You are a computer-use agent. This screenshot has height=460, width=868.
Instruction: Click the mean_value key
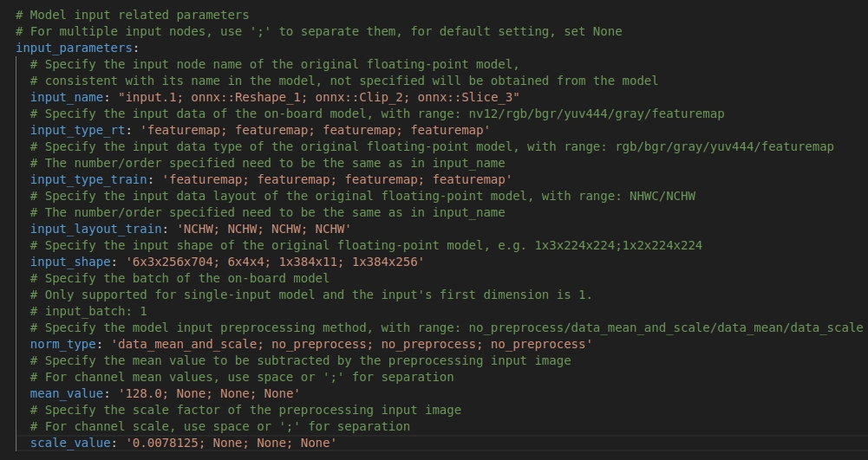[x=67, y=393]
